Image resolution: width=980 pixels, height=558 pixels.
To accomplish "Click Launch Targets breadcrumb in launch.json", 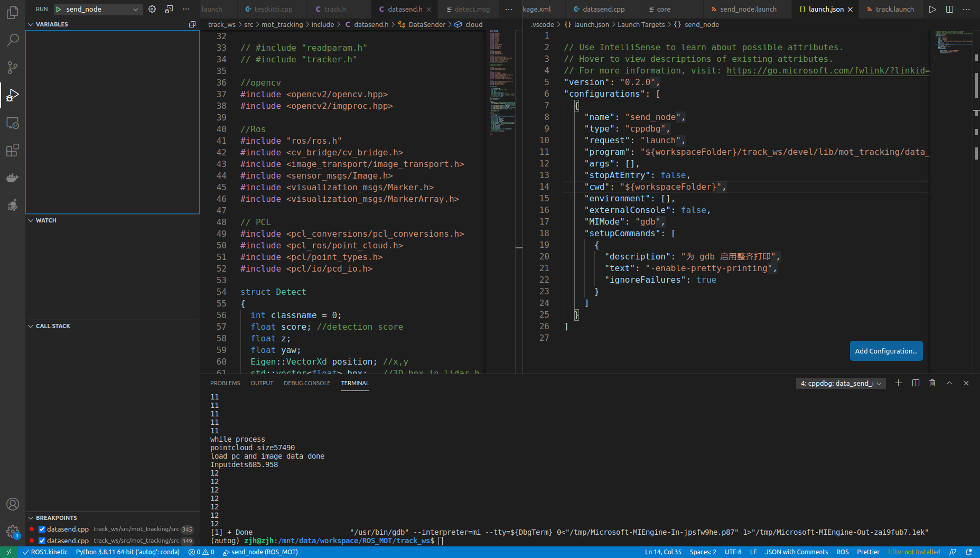I will [641, 24].
